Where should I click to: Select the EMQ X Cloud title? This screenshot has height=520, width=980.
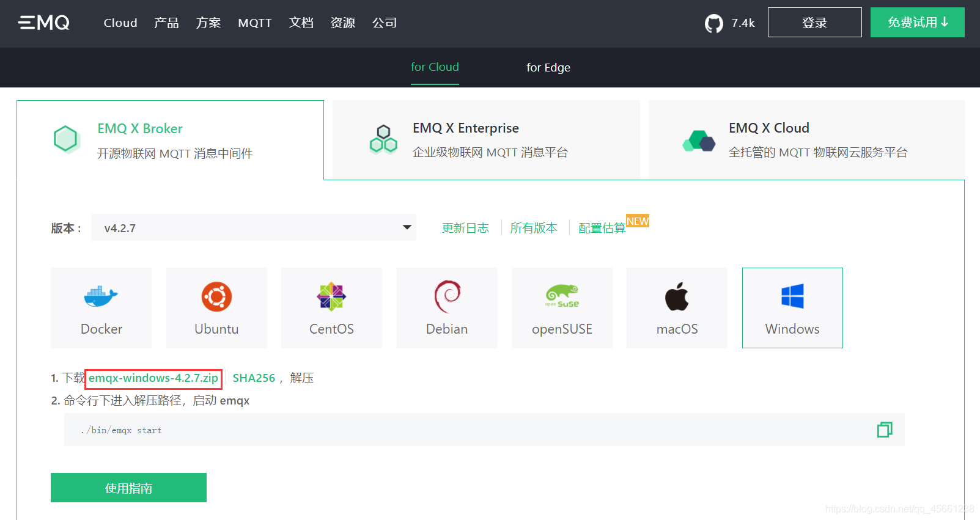[x=769, y=128]
